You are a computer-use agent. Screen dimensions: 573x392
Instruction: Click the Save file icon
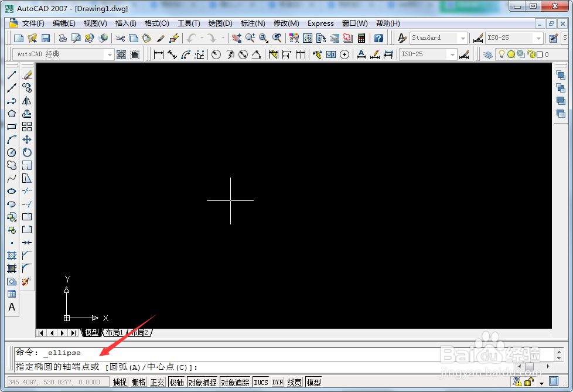46,38
